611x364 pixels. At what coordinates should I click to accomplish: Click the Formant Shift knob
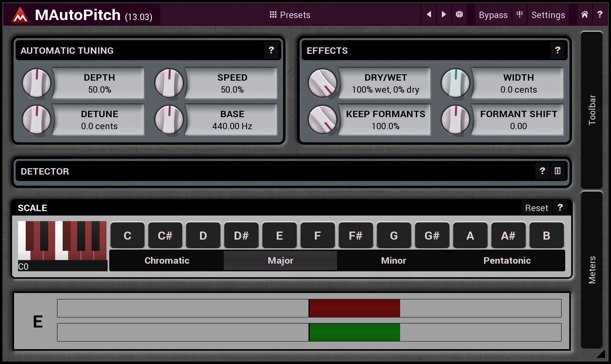coord(456,120)
